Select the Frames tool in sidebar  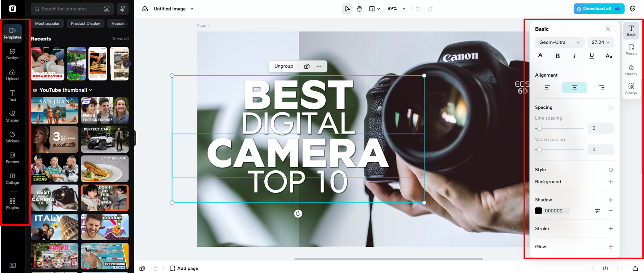(x=12, y=158)
